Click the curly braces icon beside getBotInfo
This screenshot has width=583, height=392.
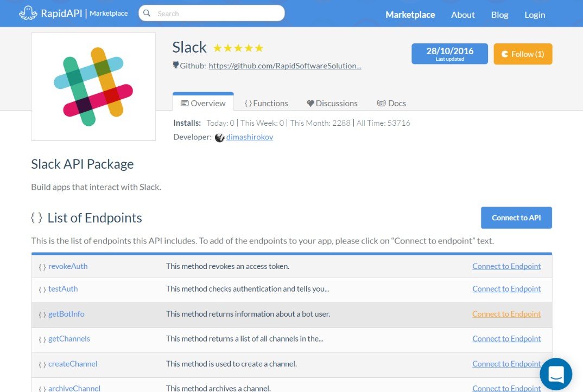pos(42,314)
